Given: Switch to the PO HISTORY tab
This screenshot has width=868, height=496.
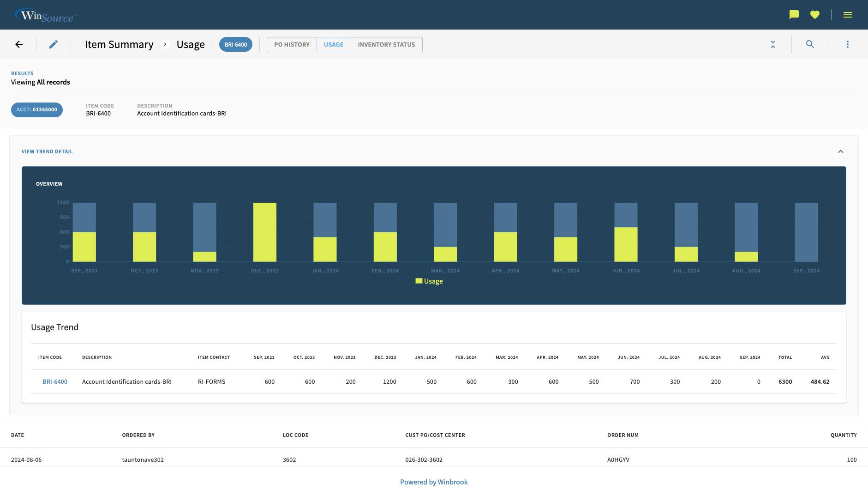Looking at the screenshot, I should point(292,44).
